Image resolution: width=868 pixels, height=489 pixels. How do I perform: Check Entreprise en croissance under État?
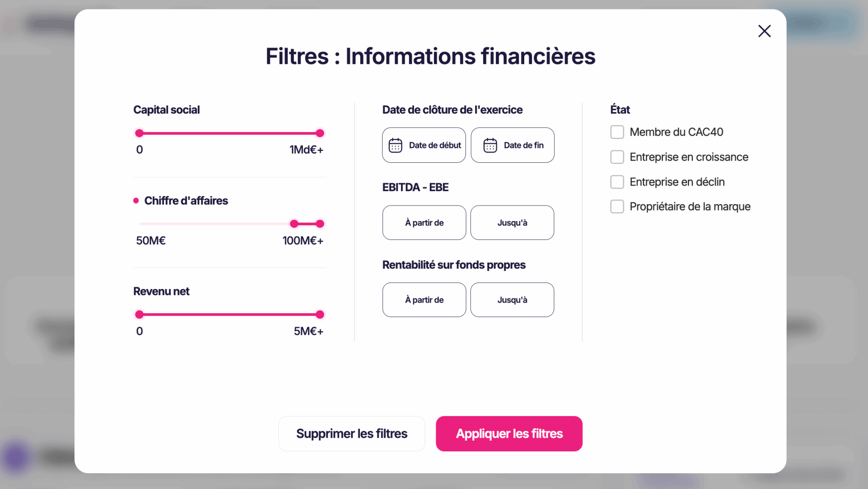[x=617, y=157]
